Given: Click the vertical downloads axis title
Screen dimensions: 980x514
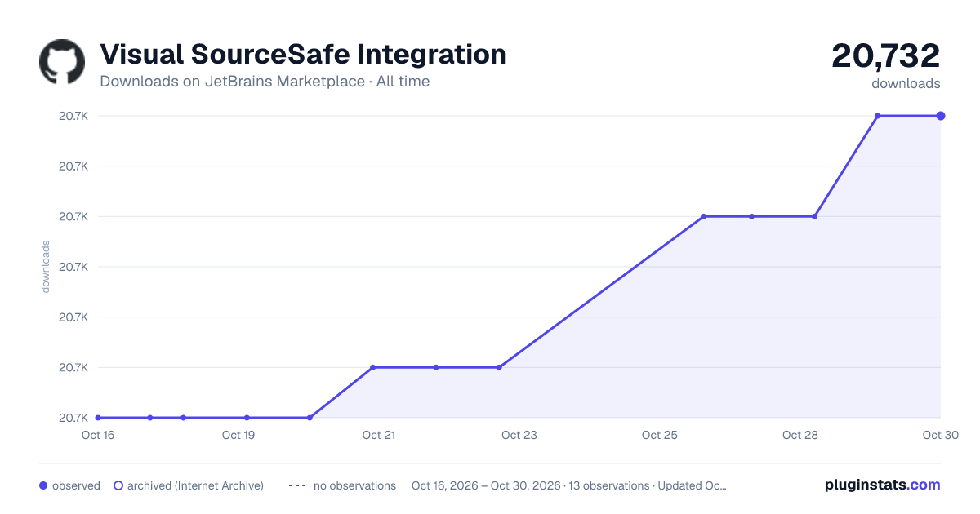Looking at the screenshot, I should coord(46,267).
